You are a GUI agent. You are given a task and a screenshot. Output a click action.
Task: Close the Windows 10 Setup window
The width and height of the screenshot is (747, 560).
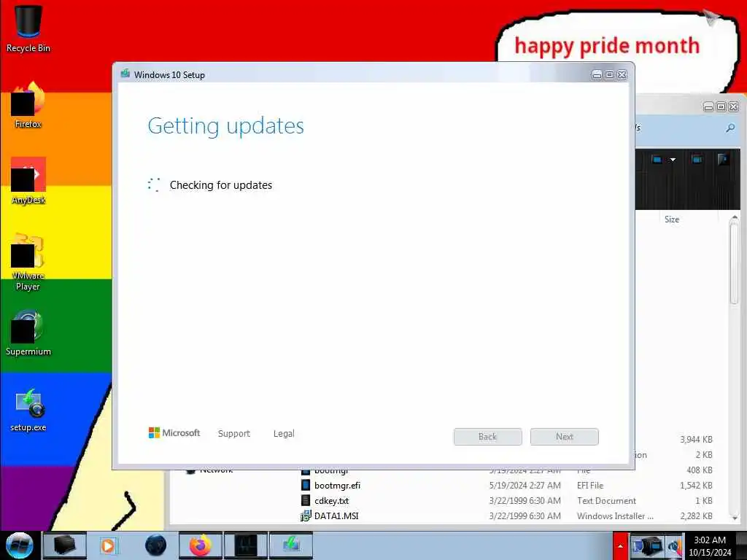pos(622,75)
